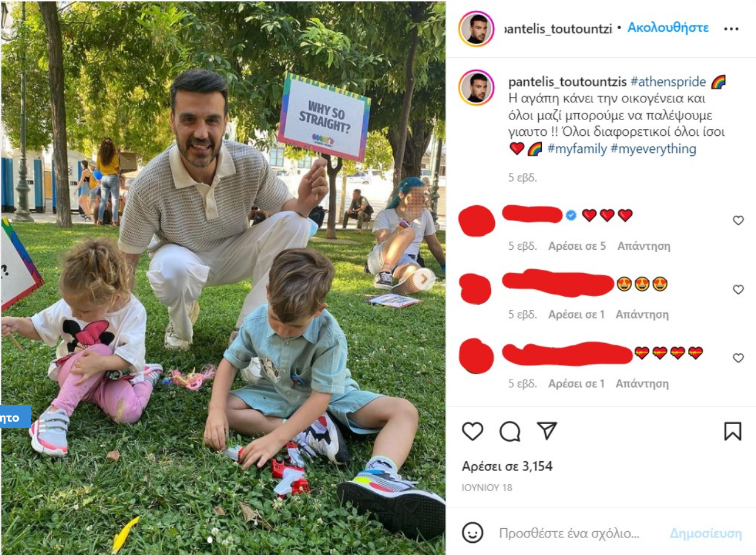Click the Δημοσίευση post button
This screenshot has width=756, height=555.
coord(705,534)
